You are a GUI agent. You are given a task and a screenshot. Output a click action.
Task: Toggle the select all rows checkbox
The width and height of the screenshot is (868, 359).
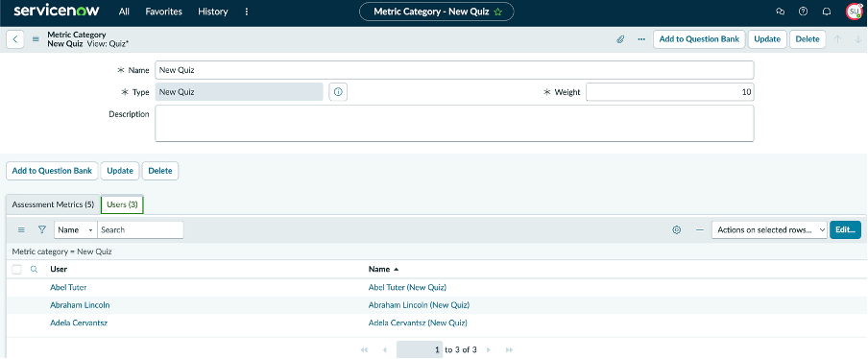click(16, 270)
